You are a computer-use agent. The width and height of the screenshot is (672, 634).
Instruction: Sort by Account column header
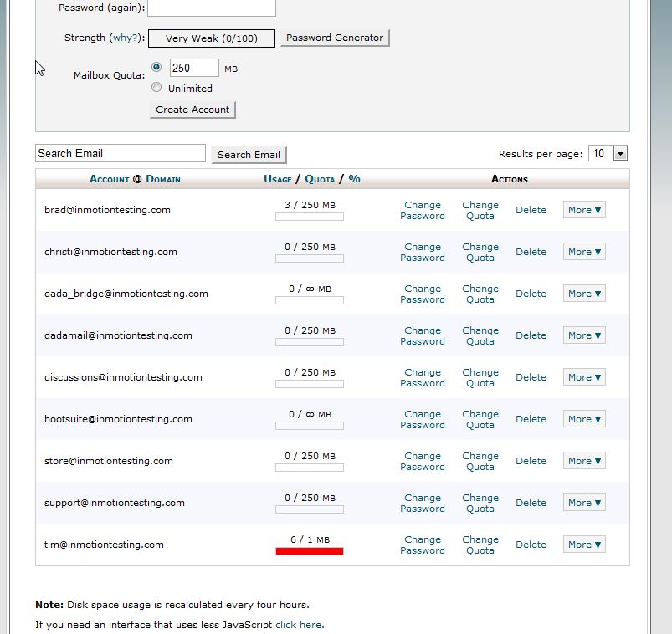pyautogui.click(x=110, y=179)
